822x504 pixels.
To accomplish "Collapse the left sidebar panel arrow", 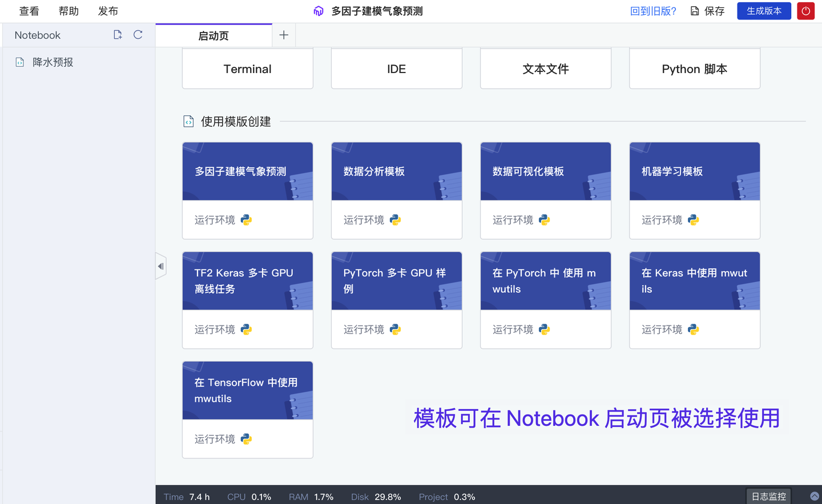I will pyautogui.click(x=161, y=266).
